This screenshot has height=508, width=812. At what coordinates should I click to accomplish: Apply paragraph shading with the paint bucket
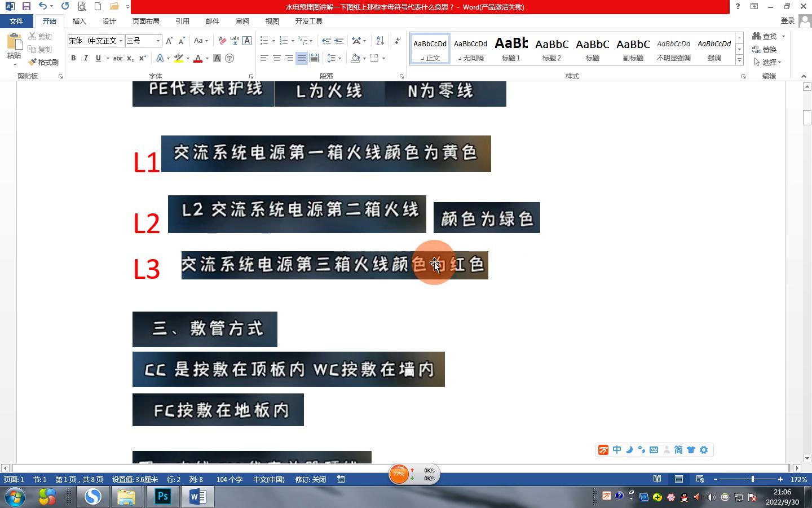355,58
